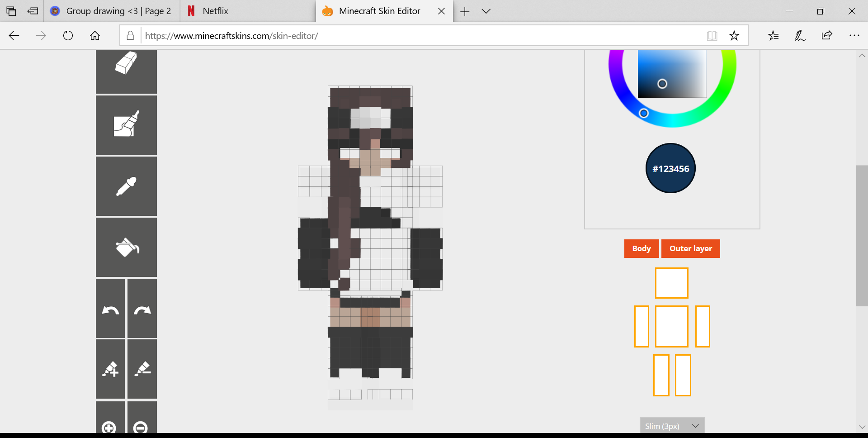Screen dimensions: 868x438
Task: Click the skin model's brown hair on head
Action: click(370, 97)
